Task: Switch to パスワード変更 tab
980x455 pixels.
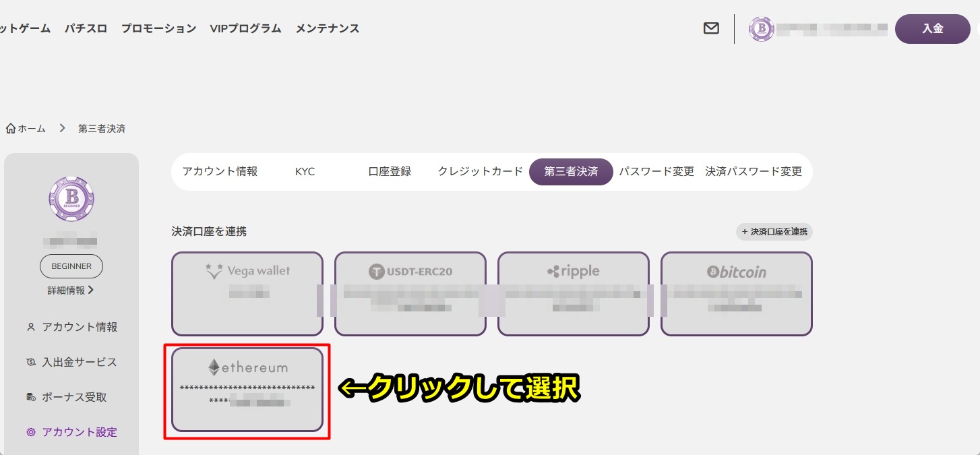Action: coord(656,171)
